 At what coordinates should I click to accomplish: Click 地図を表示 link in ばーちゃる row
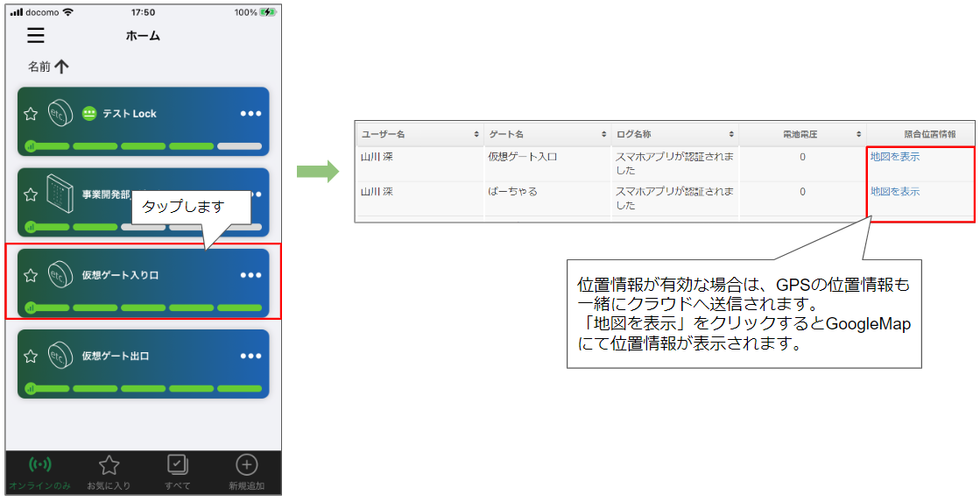coord(895,192)
